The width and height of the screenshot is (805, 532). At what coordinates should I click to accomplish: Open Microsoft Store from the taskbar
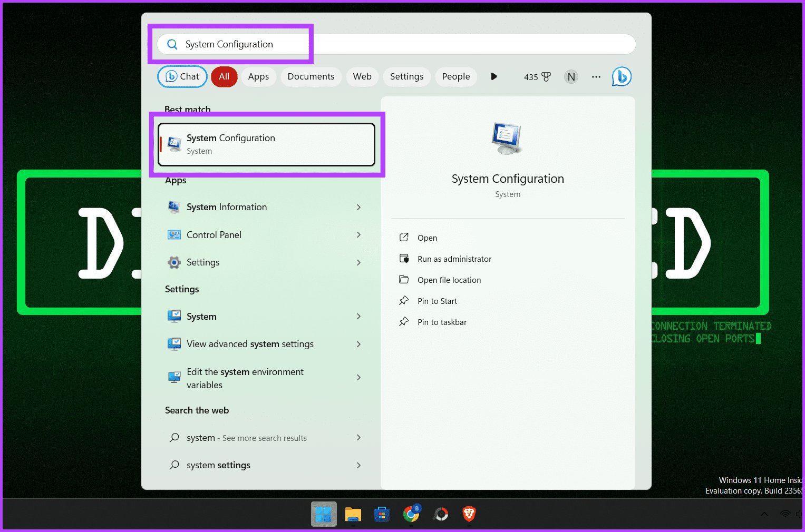[x=382, y=514]
